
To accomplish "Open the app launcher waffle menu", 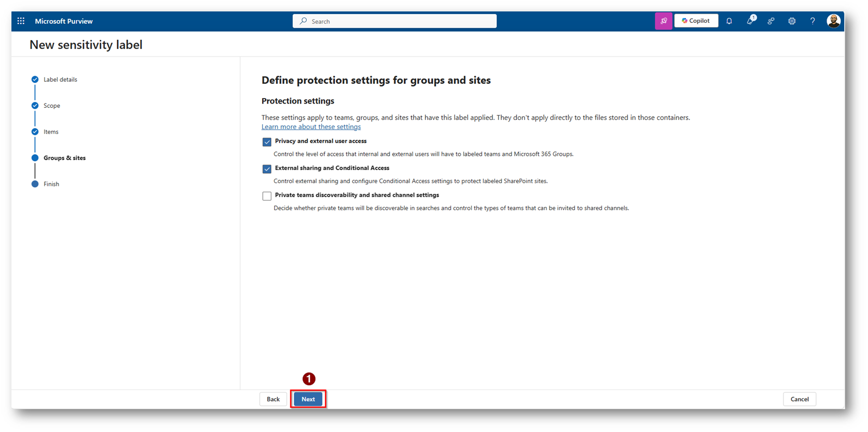I will [x=21, y=21].
